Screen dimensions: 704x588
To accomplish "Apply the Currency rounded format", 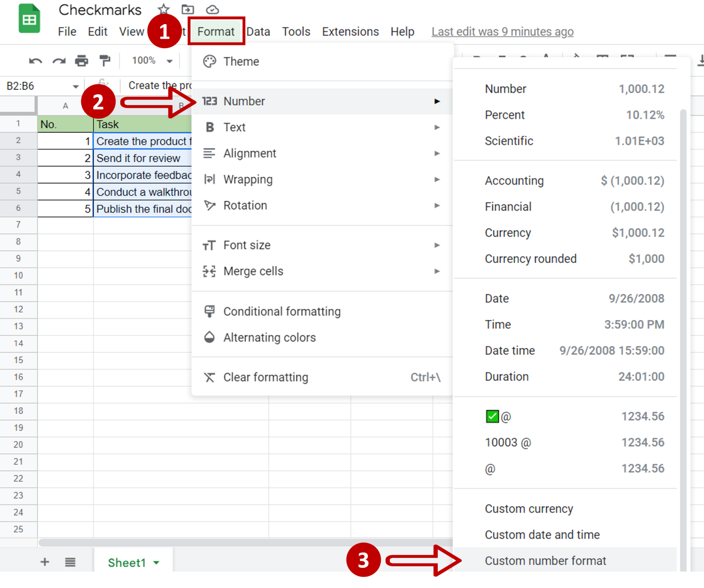I will tap(565, 259).
